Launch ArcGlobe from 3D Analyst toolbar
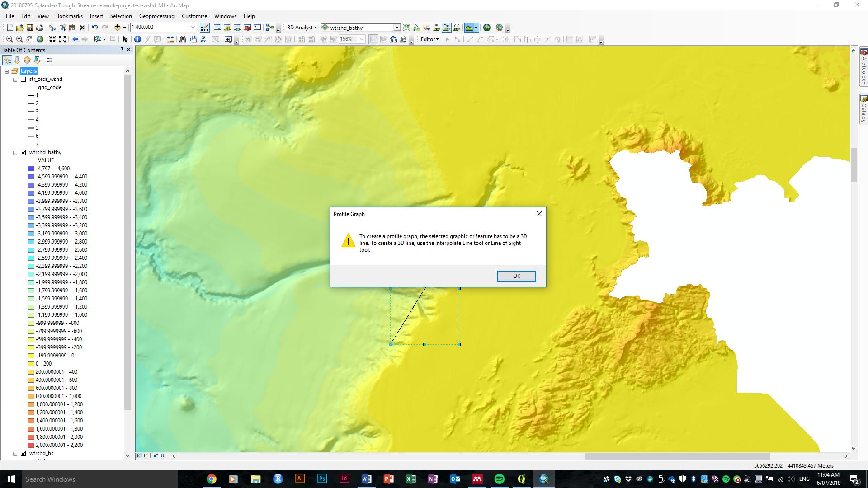Screen dimensions: 868x488 coord(499,28)
